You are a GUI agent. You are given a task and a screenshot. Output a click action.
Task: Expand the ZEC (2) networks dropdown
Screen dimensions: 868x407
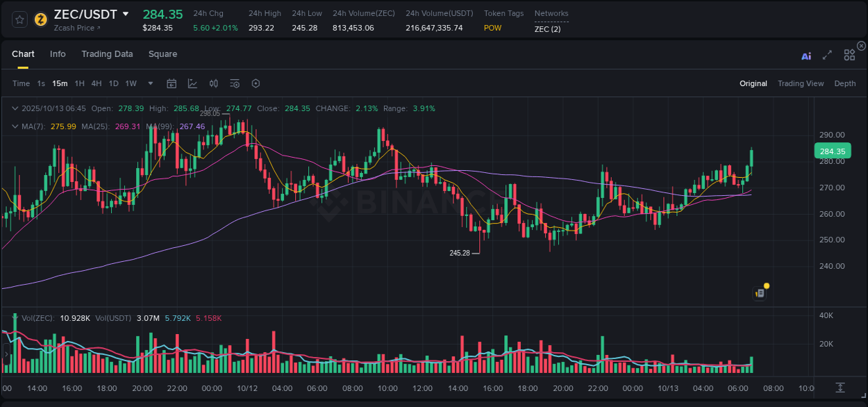[x=546, y=28]
